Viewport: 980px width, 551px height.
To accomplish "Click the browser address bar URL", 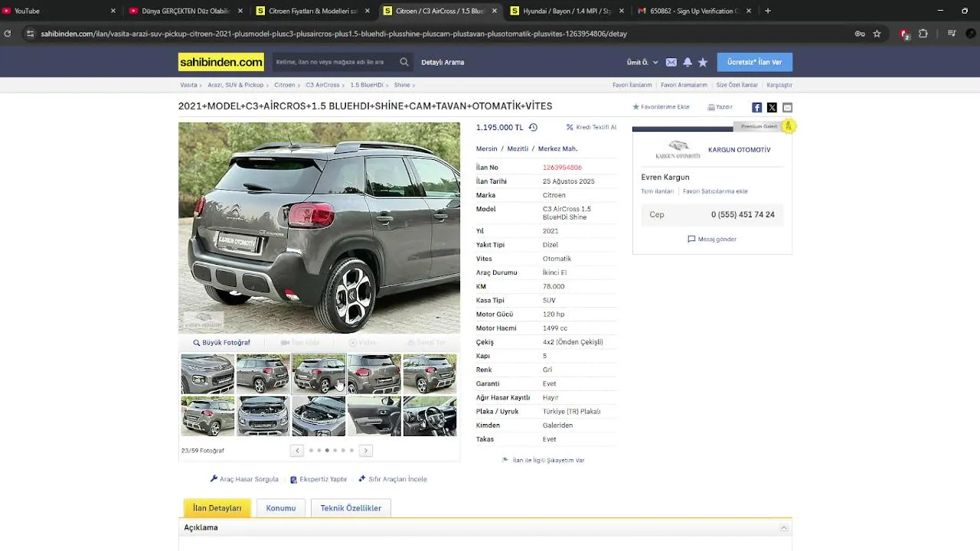I will pos(334,34).
